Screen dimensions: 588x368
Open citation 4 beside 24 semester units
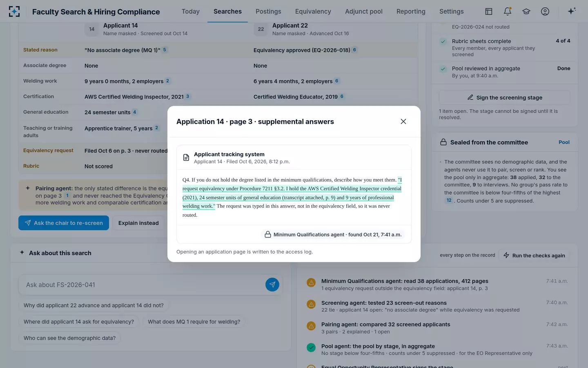134,112
